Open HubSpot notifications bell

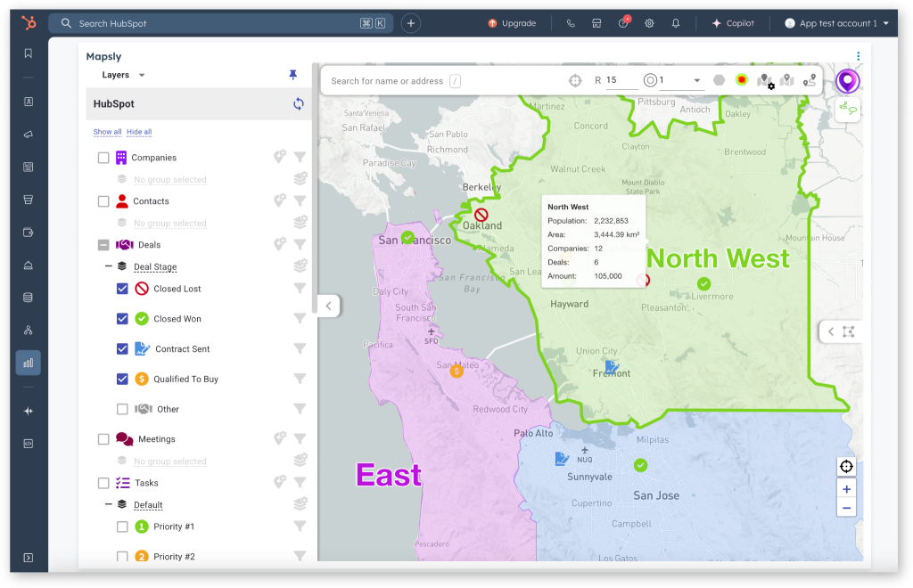(x=676, y=23)
